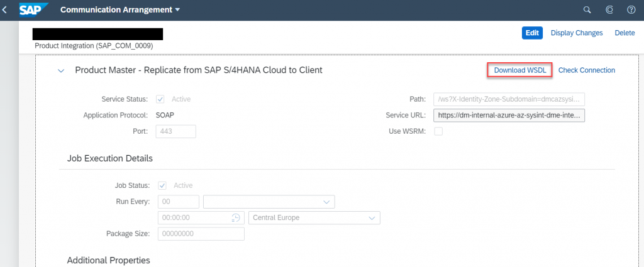This screenshot has height=267, width=644.
Task: Click the Additional Properties heading
Action: coord(108,260)
